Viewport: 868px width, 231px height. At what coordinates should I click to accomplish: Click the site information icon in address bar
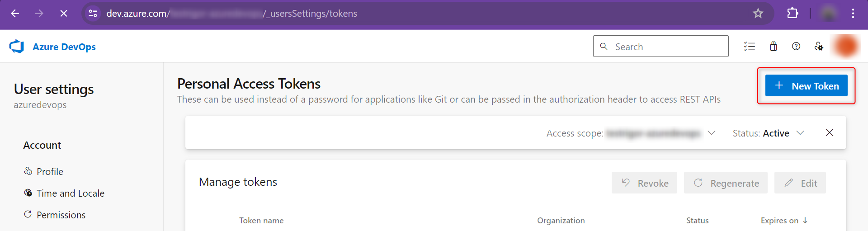click(93, 14)
